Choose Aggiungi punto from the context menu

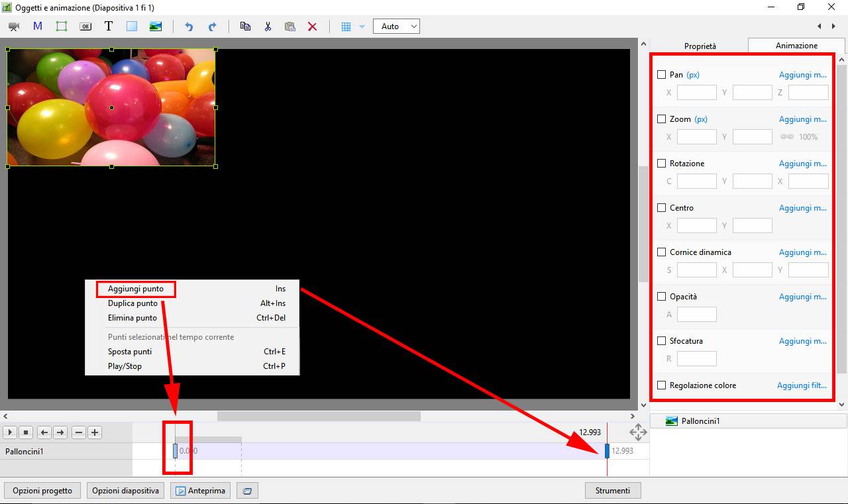click(x=136, y=289)
